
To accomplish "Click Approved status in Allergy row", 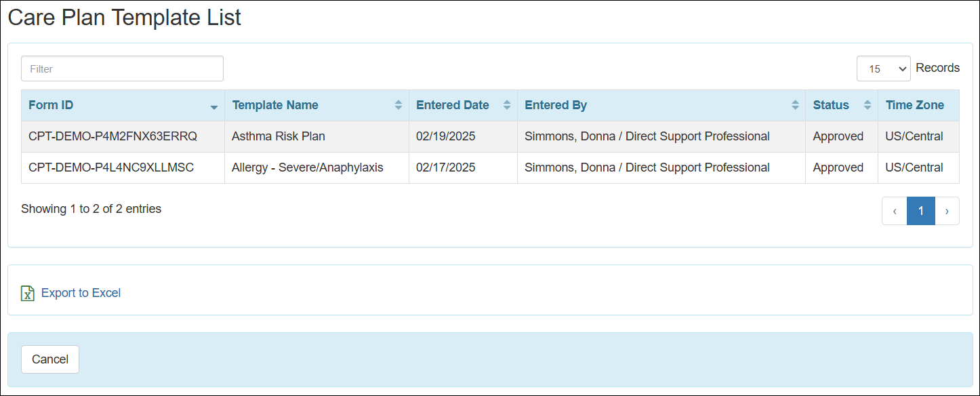I will (x=838, y=167).
